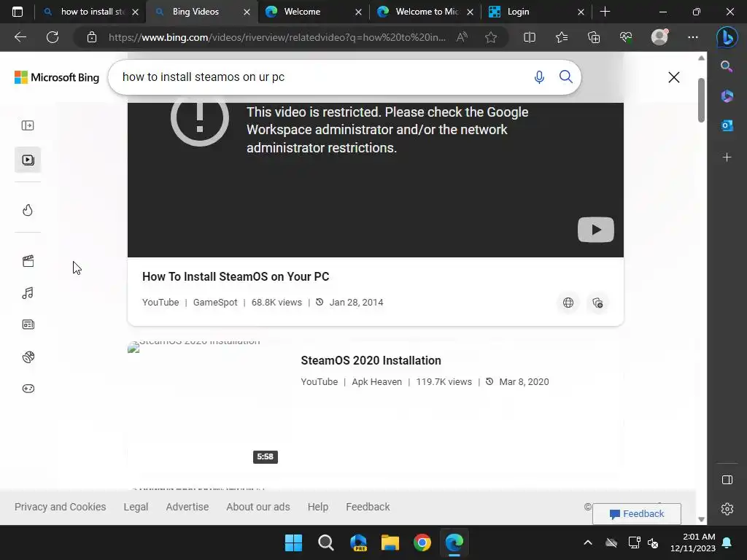Image resolution: width=747 pixels, height=560 pixels.
Task: Open the Edge profile avatar
Action: point(659,37)
